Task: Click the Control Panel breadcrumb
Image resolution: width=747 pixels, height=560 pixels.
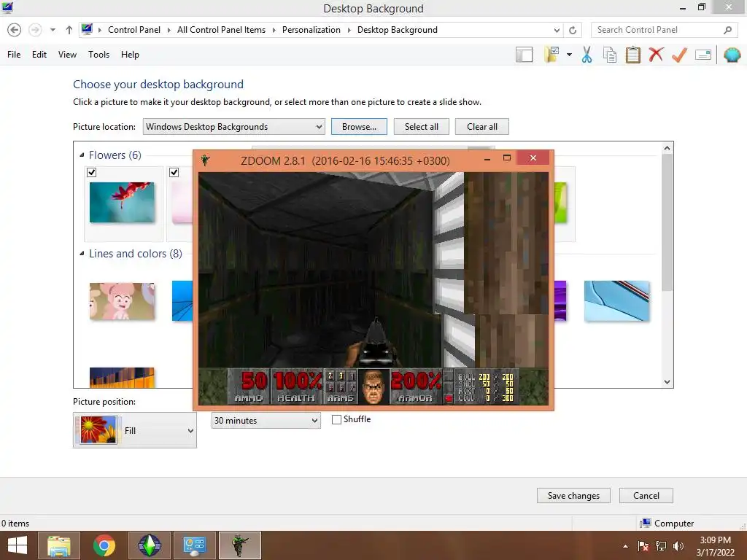Action: 134,29
